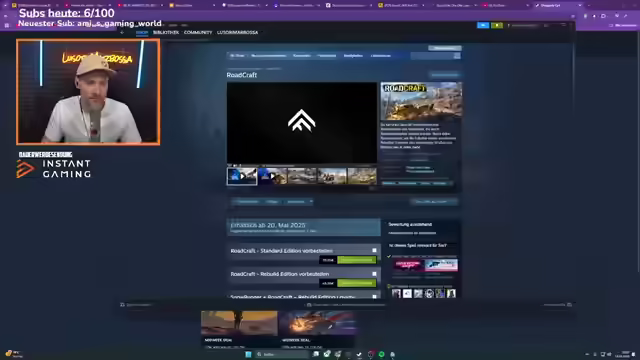Switch to the BIBLIOTHEK tab
Image resolution: width=640 pixels, height=360 pixels.
[166, 32]
